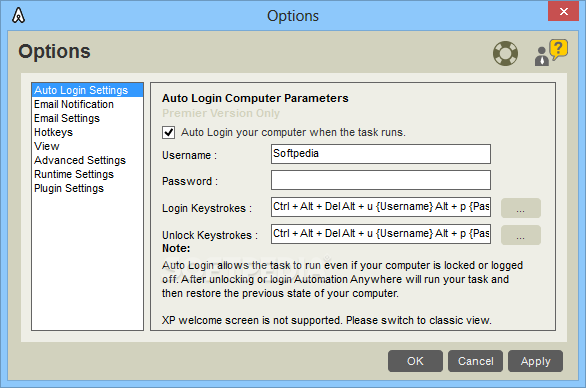Focus the Password input field

coord(381,180)
